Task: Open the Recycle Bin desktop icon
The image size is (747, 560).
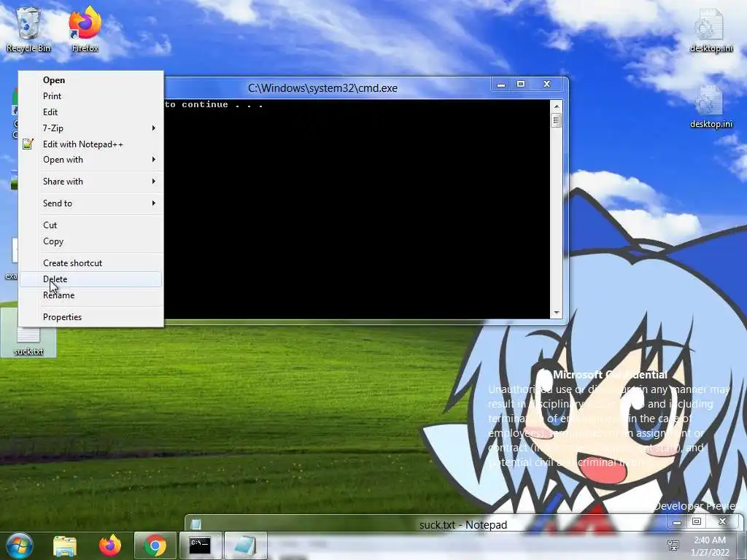Action: tap(28, 29)
